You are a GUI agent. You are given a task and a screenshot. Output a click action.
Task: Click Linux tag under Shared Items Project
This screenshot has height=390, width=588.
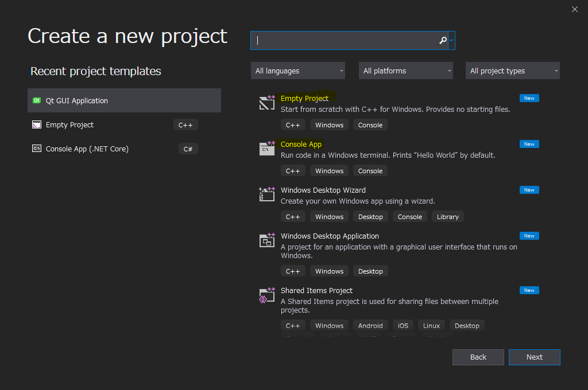[x=431, y=326]
